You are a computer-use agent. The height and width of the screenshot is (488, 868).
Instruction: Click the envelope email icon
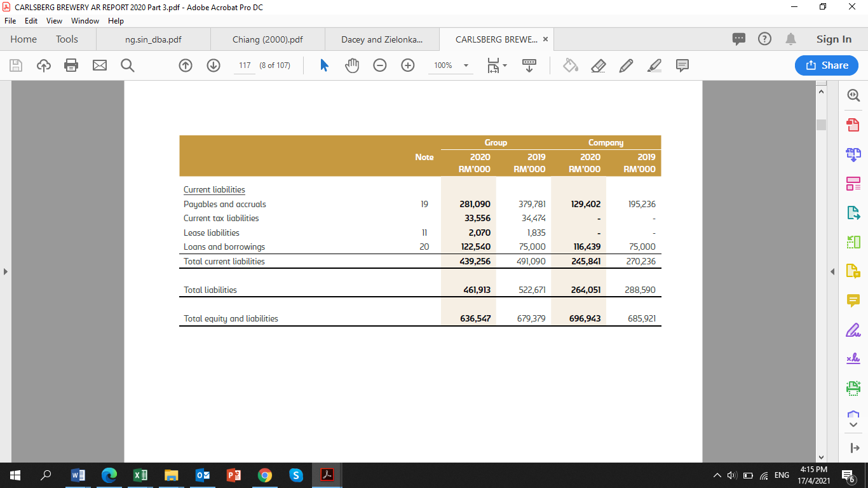point(100,65)
